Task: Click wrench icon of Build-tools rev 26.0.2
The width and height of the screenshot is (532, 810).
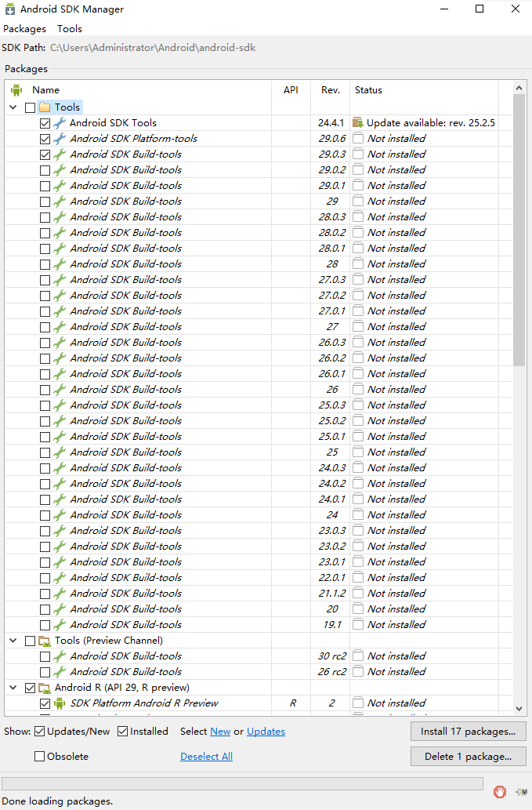Action: pyautogui.click(x=60, y=358)
